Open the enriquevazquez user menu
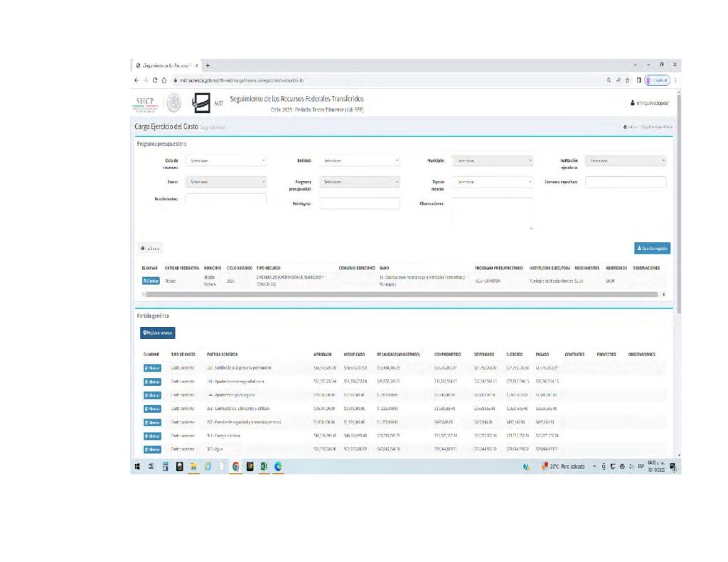Screen dimensions: 728x562 point(650,103)
